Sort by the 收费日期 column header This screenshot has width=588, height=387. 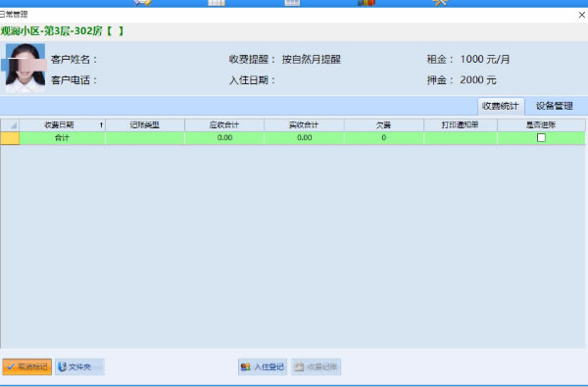coord(63,124)
